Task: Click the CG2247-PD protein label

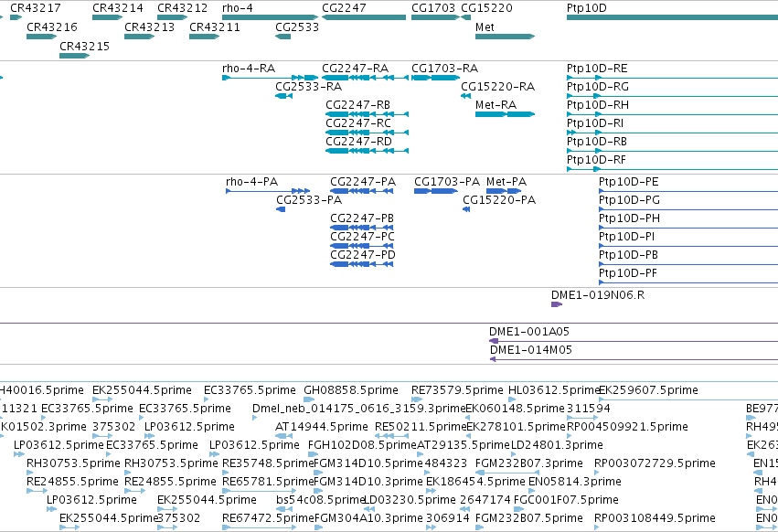Action: [363, 255]
